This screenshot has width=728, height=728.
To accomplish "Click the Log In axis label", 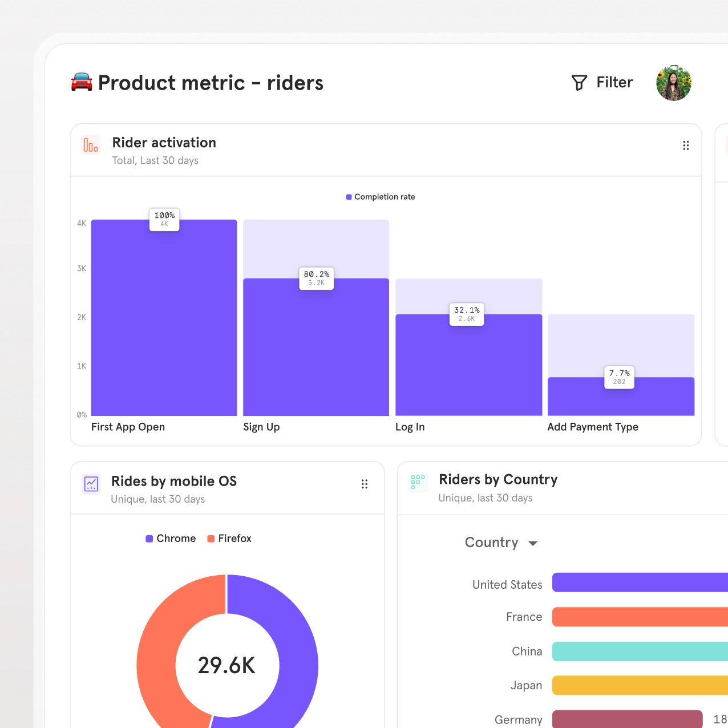I will pos(410,427).
